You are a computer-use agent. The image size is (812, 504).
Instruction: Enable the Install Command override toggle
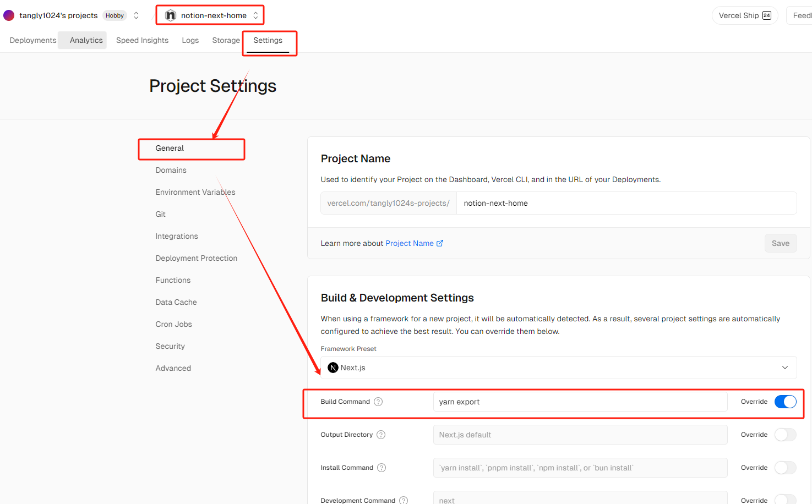coord(786,468)
